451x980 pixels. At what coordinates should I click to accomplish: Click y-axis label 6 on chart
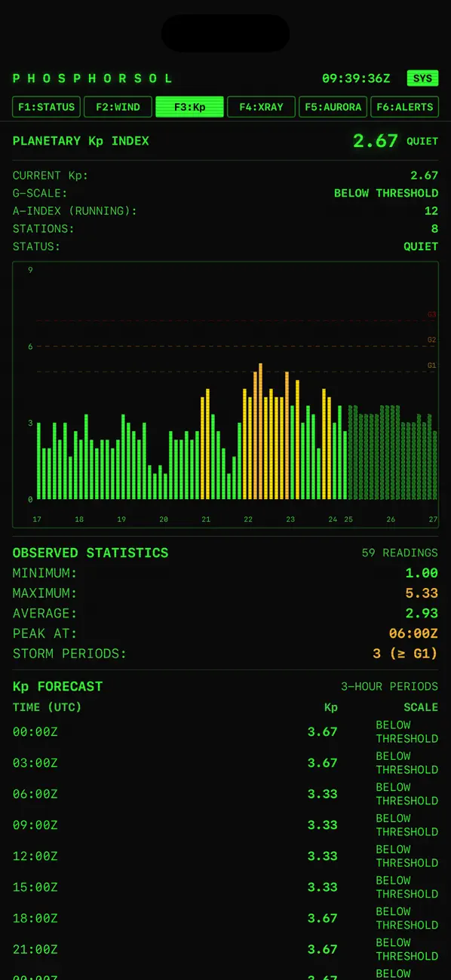coord(30,347)
